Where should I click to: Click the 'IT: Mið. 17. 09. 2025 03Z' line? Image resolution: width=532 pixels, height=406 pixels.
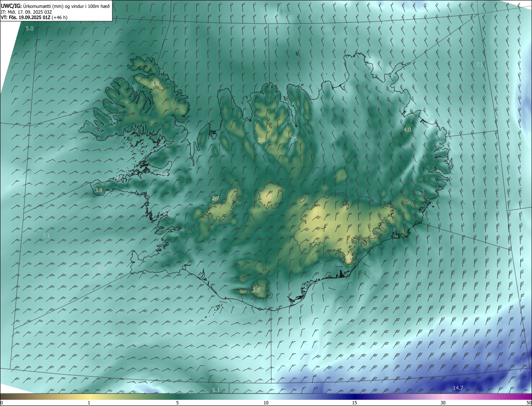tap(27, 12)
